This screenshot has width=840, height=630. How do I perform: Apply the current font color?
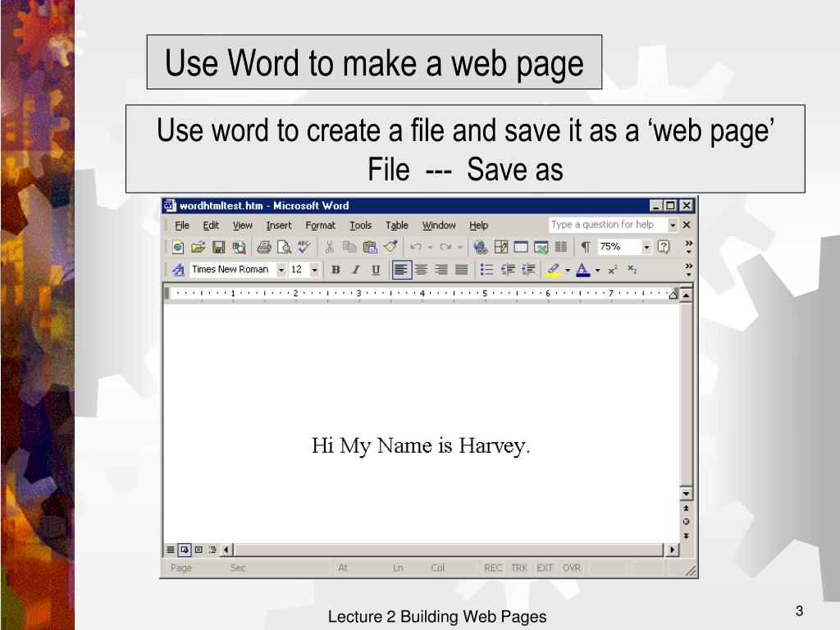(x=583, y=269)
